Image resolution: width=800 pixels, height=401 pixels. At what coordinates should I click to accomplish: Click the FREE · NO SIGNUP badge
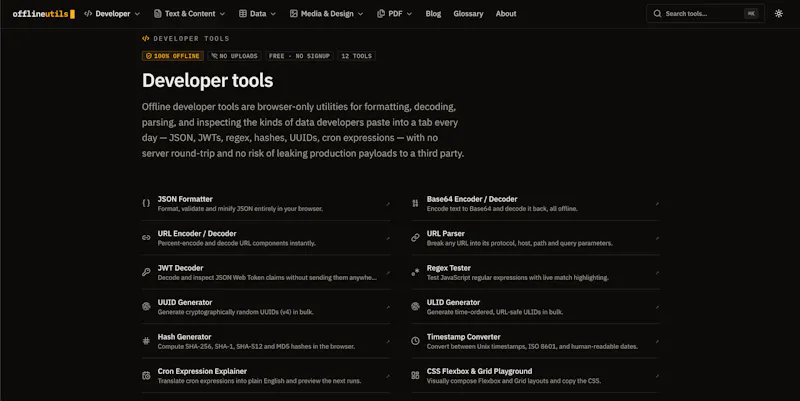(299, 56)
